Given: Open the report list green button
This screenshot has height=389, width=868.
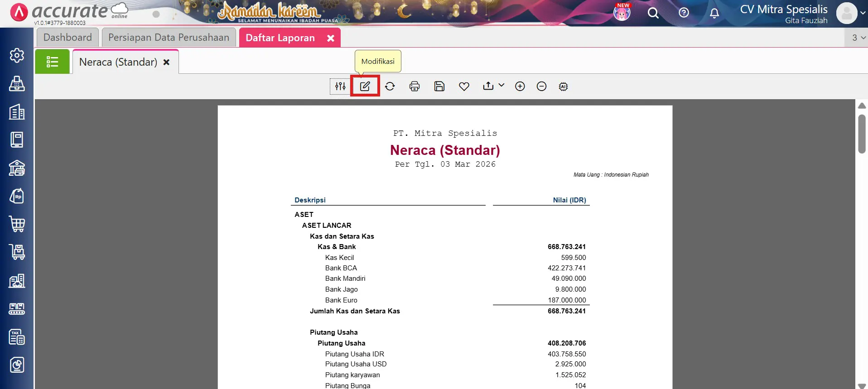Looking at the screenshot, I should [x=52, y=62].
